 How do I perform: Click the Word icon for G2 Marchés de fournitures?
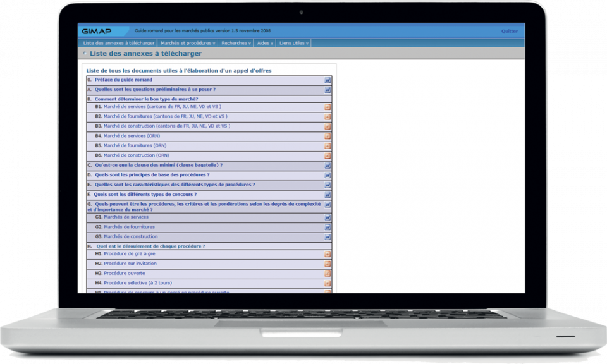coord(328,227)
